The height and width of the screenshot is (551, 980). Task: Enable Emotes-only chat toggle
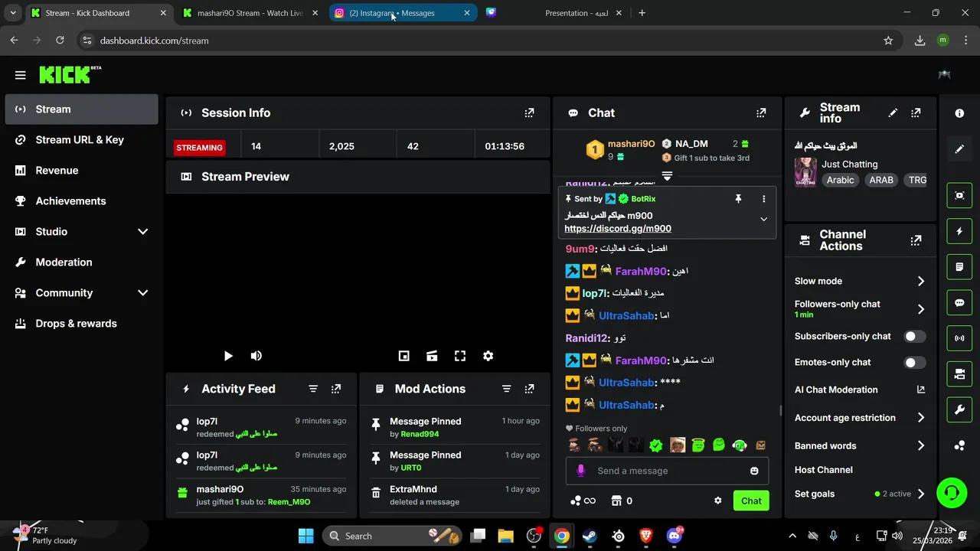(x=914, y=362)
